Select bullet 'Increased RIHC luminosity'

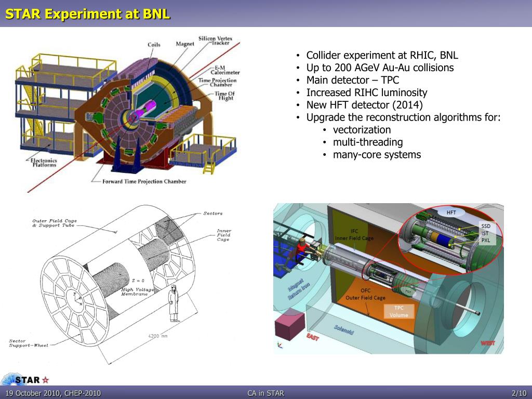[x=367, y=92]
